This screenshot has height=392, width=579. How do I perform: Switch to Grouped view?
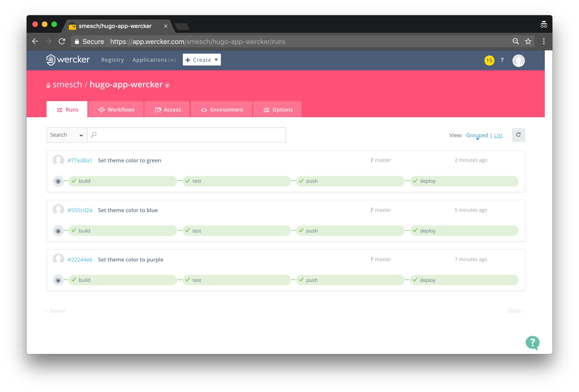coord(476,135)
